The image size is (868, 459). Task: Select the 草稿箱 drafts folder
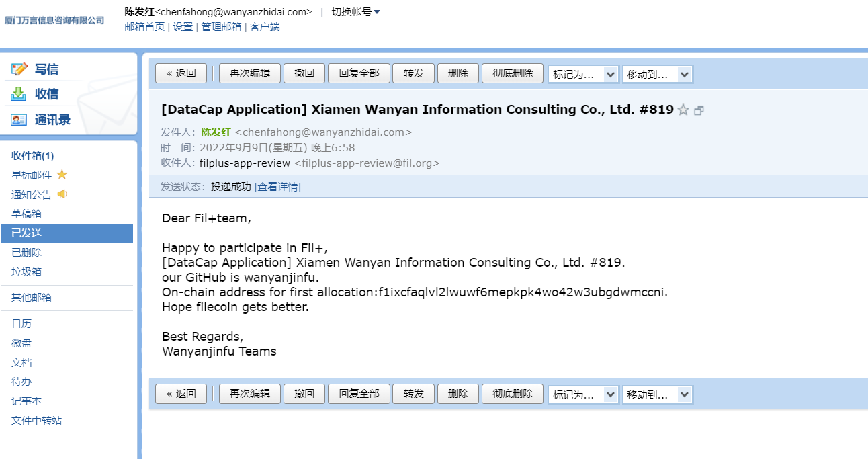(x=28, y=213)
